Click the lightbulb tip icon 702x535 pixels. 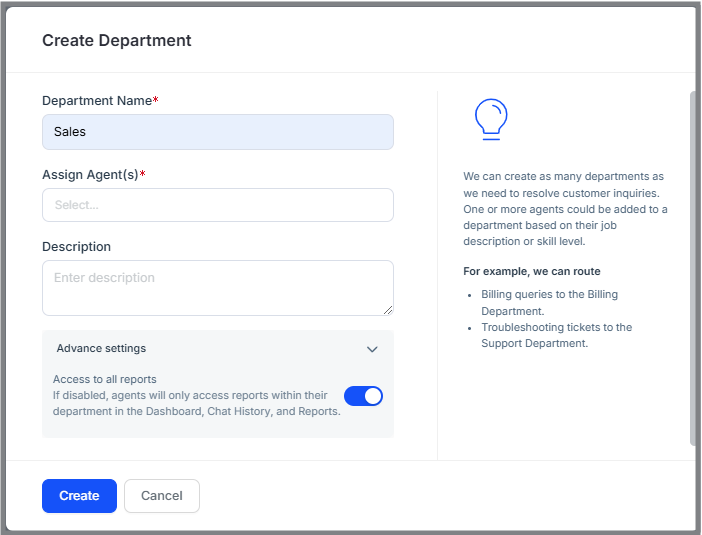[491, 119]
